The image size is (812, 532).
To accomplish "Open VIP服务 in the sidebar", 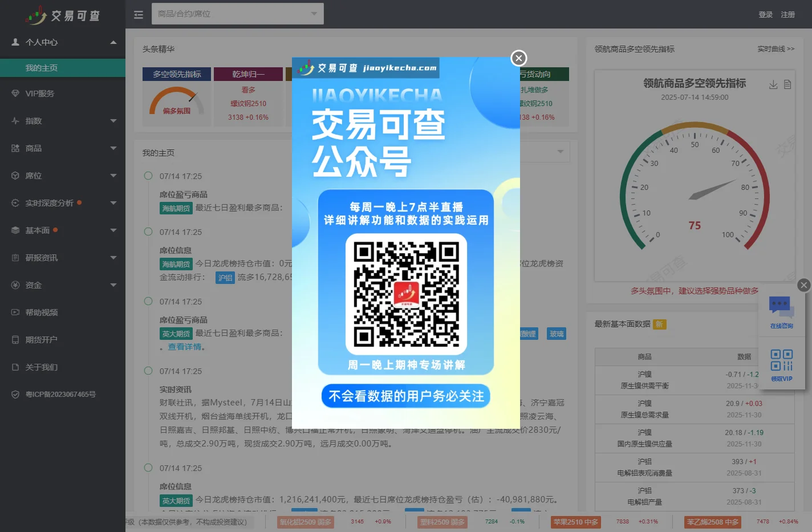I will (x=63, y=94).
